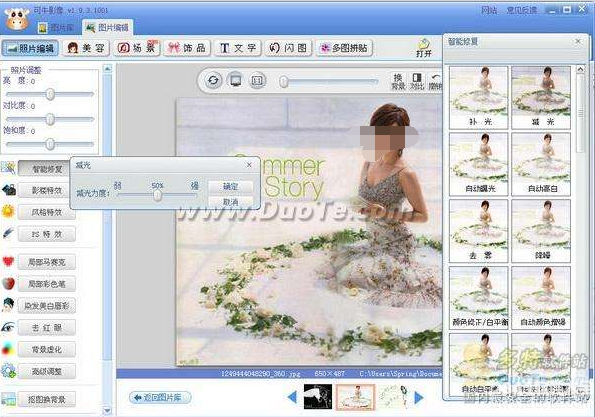Click the fit-to-screen monitor icon
595x417 pixels.
pos(235,80)
